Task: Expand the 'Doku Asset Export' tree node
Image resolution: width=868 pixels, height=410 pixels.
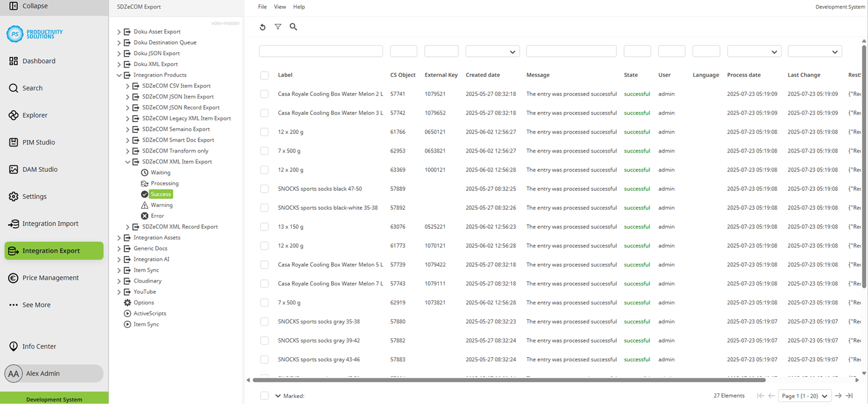Action: (x=119, y=32)
